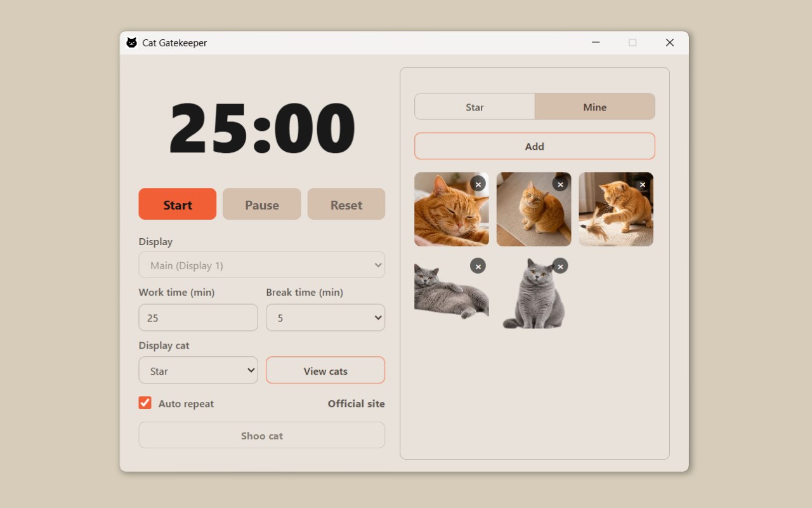Viewport: 812px width, 508px height.
Task: Pick the orange cat playing with feather thumbnail
Action: [616, 210]
